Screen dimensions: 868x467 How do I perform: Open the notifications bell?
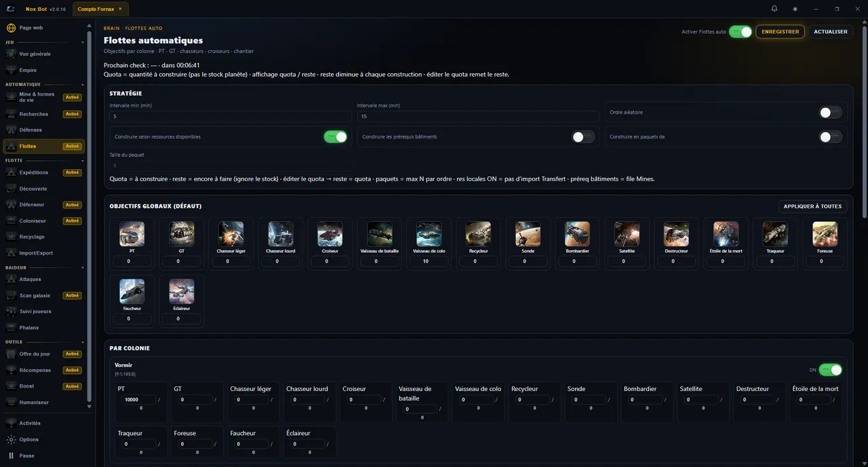click(x=774, y=9)
